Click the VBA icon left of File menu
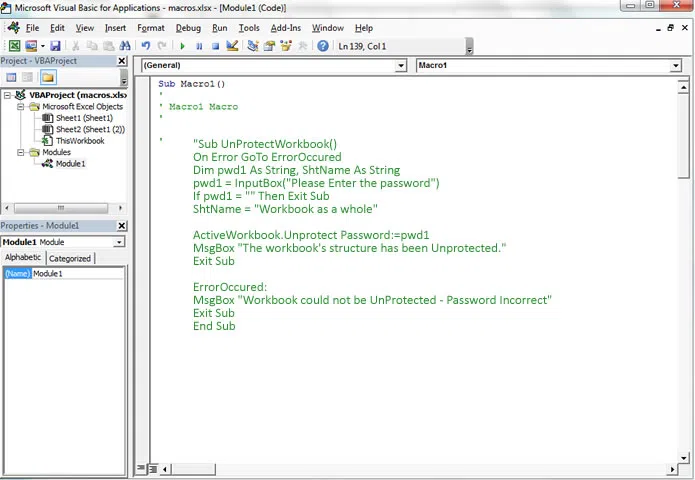 13,27
